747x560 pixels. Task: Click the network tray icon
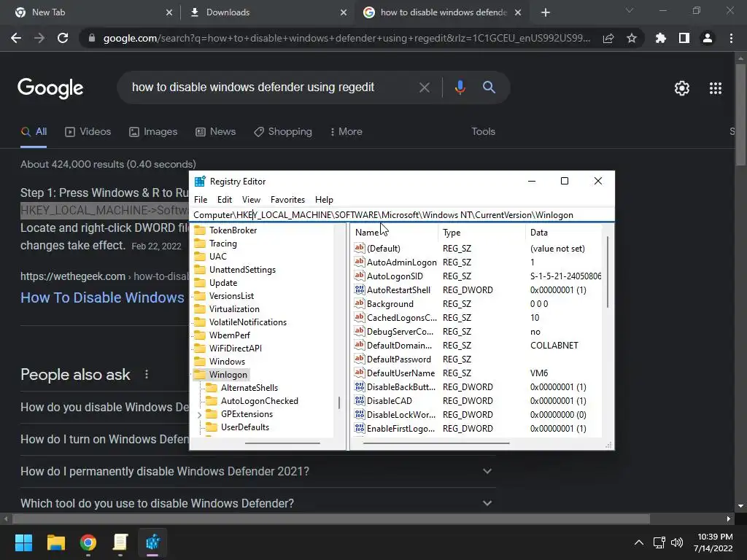659,542
